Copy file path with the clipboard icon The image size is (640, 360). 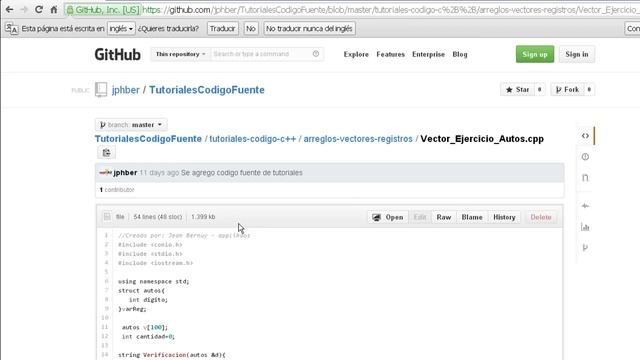pyautogui.click(x=107, y=153)
